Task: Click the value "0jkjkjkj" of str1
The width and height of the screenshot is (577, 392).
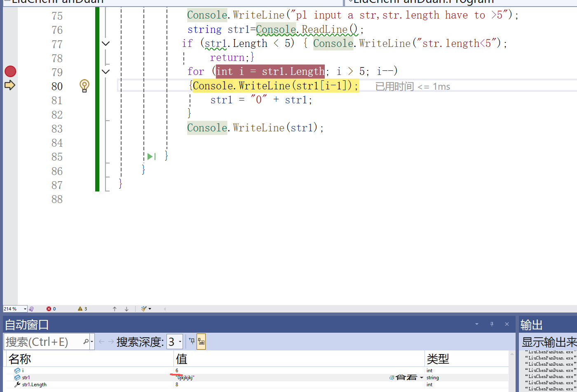Action: pyautogui.click(x=185, y=378)
